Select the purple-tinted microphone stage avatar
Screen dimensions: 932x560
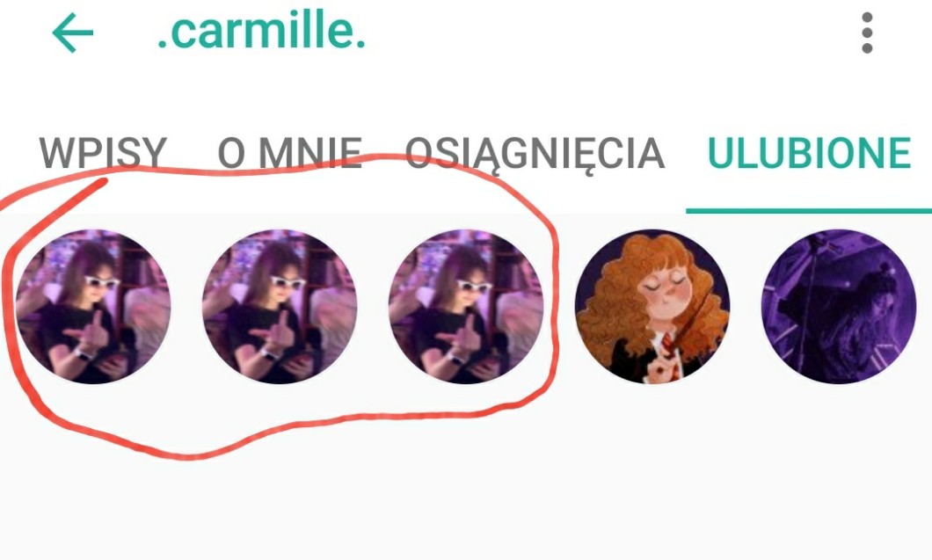point(839,306)
